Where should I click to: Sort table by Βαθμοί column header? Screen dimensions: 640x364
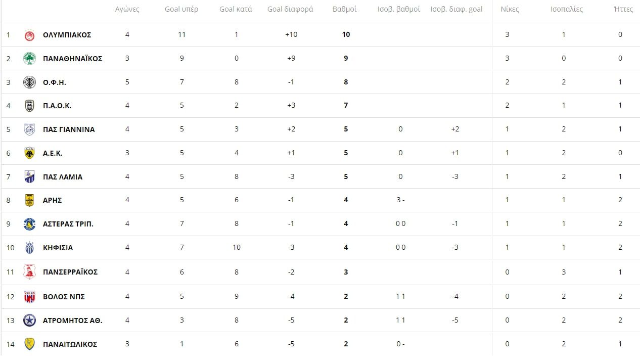345,9
